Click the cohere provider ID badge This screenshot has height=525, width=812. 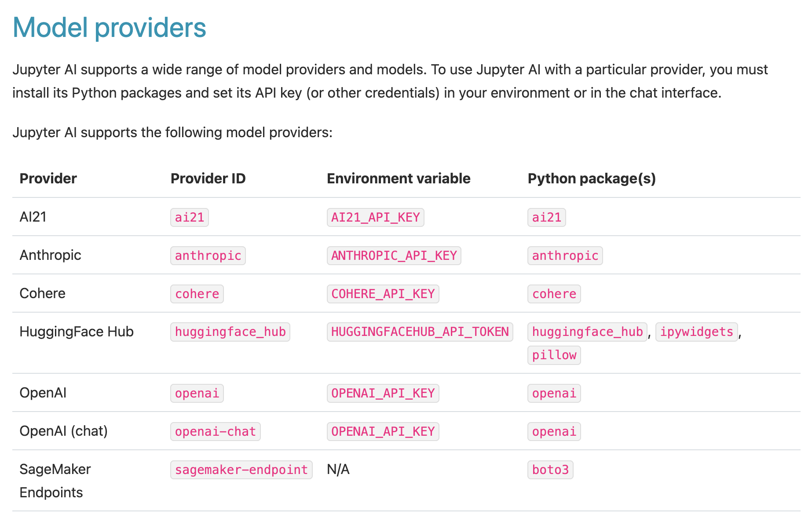(x=197, y=294)
